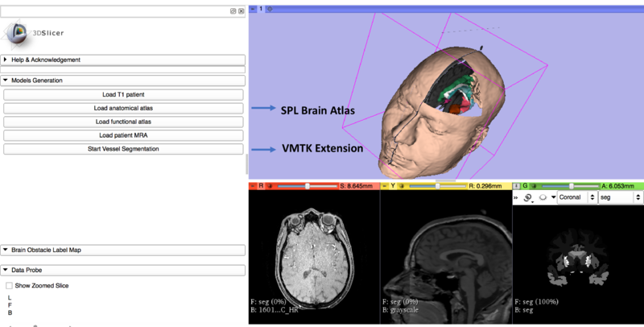Enable the Show Zoomed Slice checkbox

coord(9,286)
